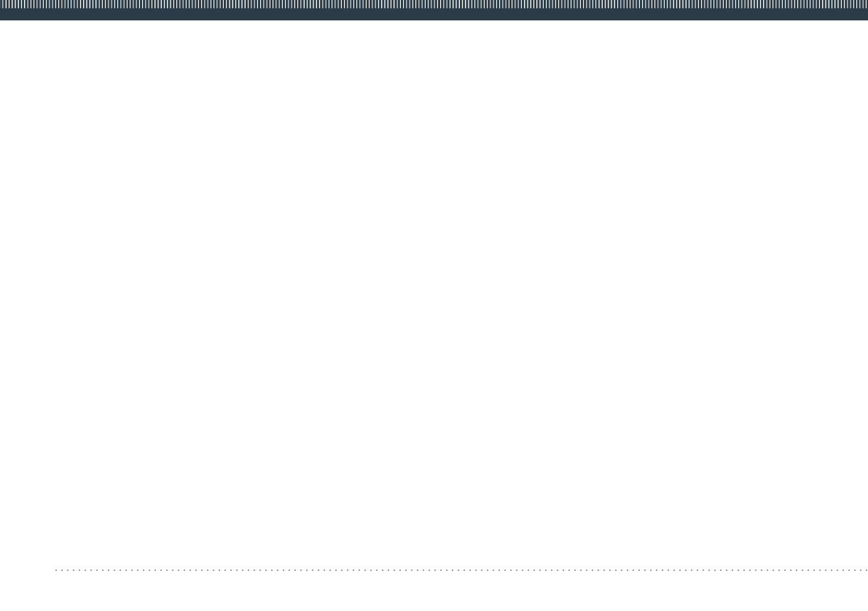Click the blank white content area

434,294
